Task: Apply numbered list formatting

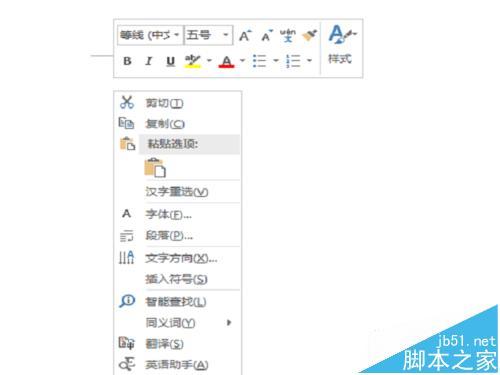Action: point(293,61)
